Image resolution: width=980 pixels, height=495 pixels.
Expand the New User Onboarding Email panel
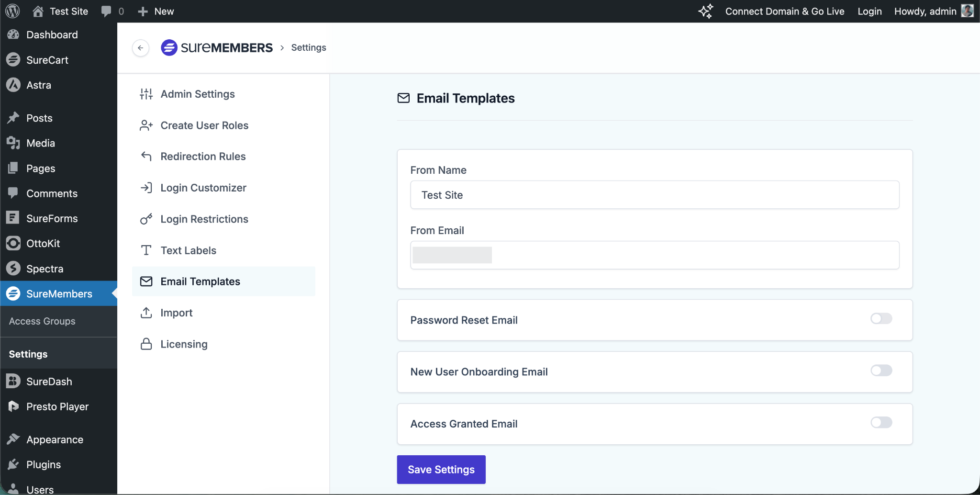tap(479, 372)
